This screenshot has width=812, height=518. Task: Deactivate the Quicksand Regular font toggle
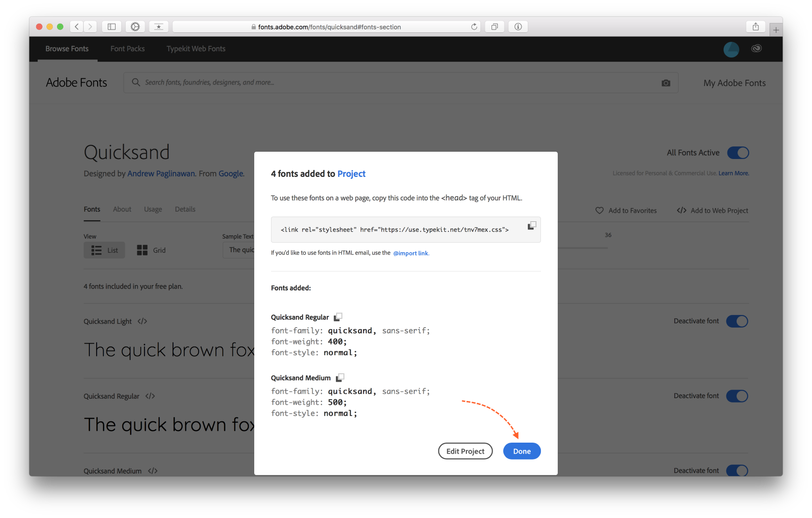click(737, 396)
